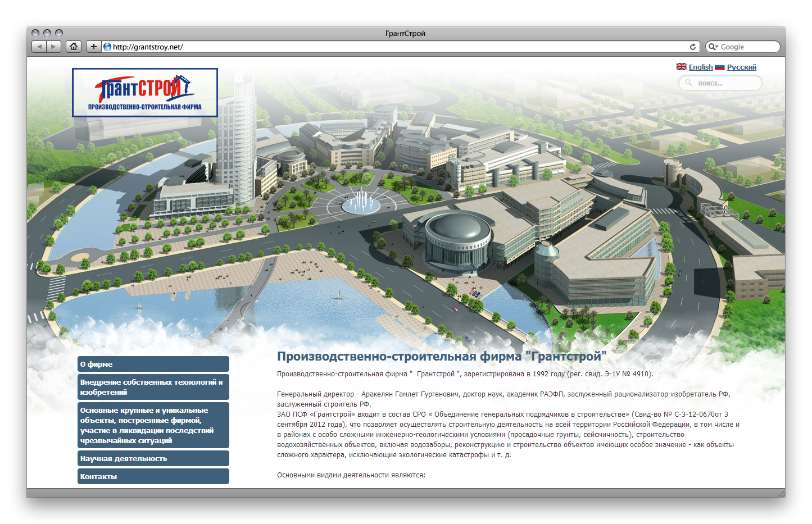Open the Научная деятельность menu item

[x=153, y=458]
